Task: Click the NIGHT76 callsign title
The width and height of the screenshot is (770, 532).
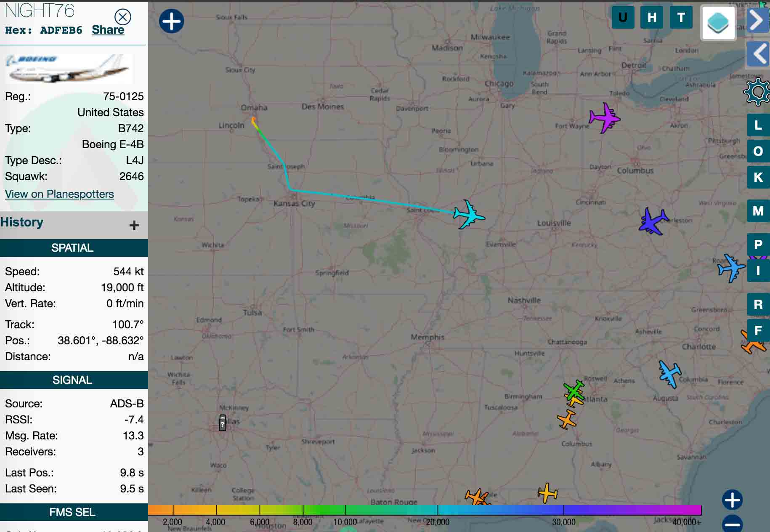Action: 40,11
